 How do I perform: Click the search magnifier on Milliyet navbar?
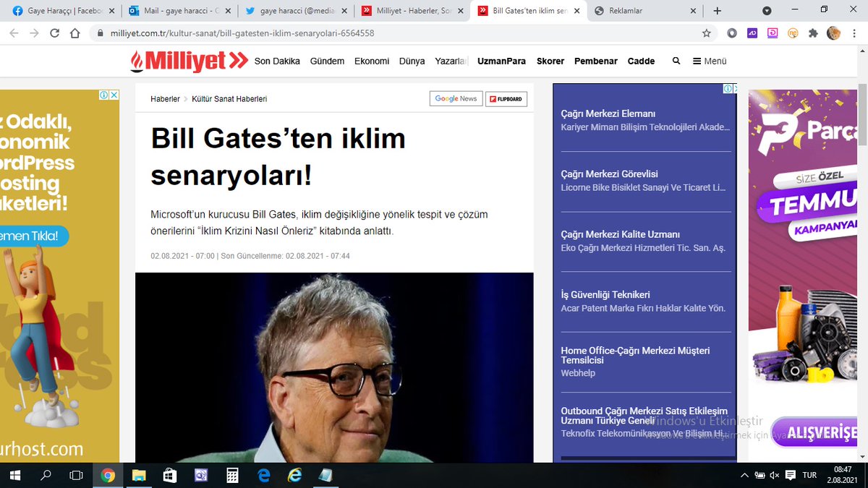(676, 61)
